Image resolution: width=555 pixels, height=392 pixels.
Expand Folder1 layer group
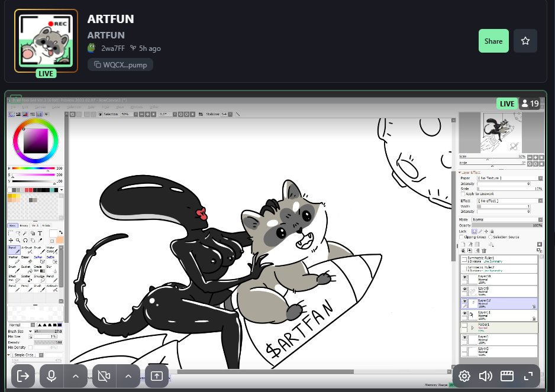point(473,328)
